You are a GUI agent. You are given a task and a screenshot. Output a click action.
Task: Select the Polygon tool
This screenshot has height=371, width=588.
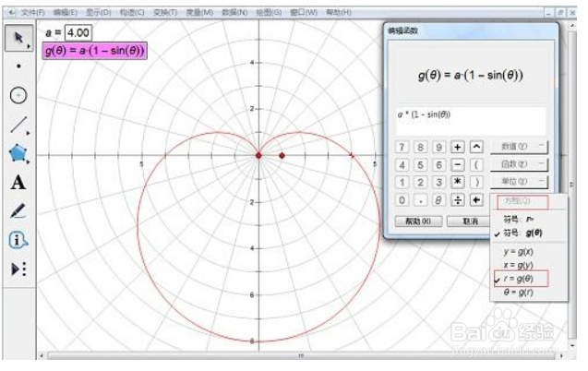click(x=18, y=153)
